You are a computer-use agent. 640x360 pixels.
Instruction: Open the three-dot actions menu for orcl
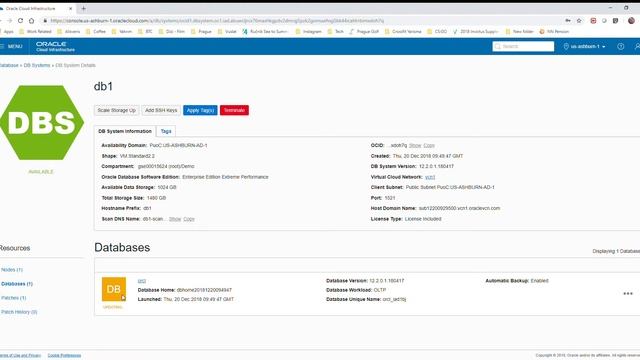click(628, 293)
